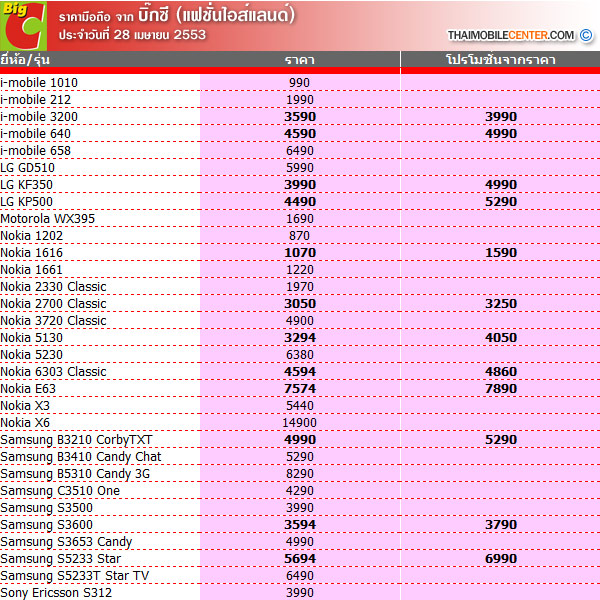Click the Nokia 1661 model name
This screenshot has height=600, width=600.
[x=31, y=269]
